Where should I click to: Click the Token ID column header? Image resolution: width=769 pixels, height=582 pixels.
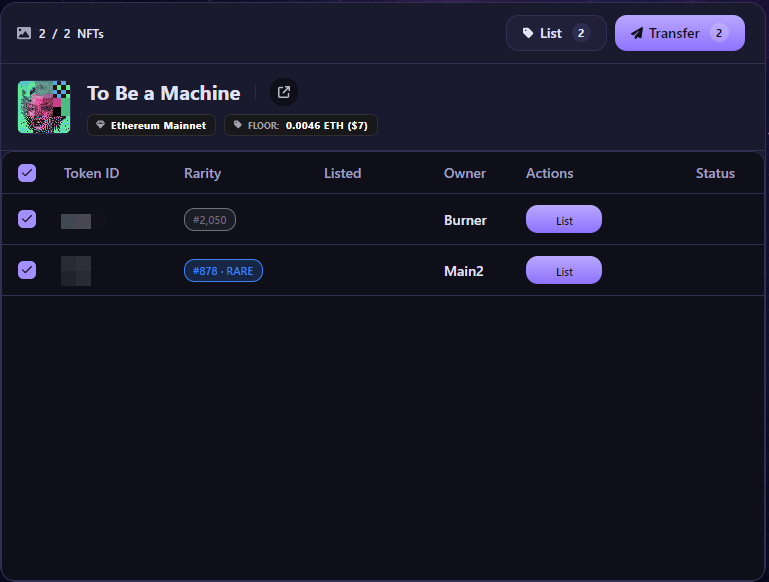(92, 173)
